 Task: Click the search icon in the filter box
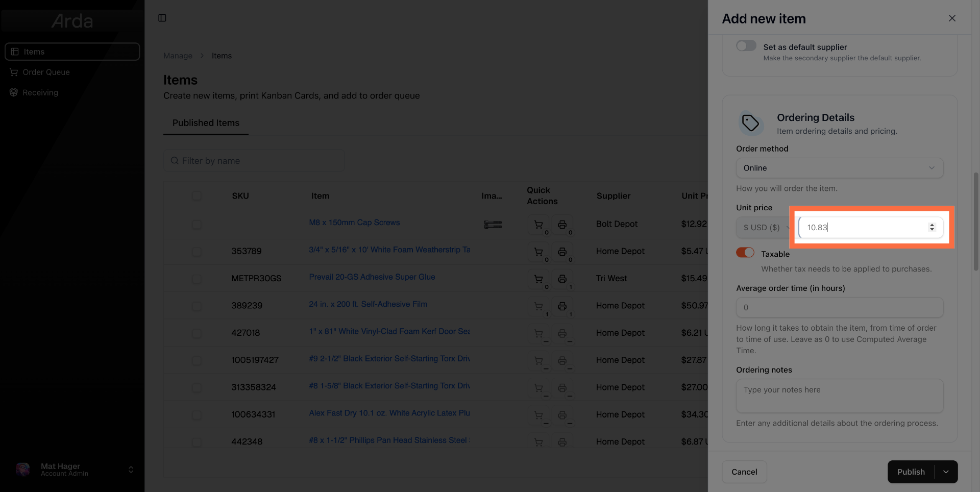pos(175,161)
